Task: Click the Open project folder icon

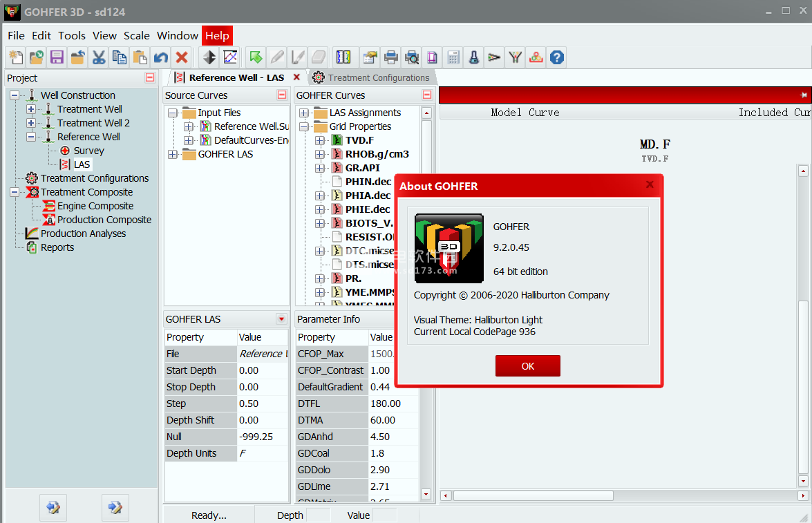Action: click(36, 57)
